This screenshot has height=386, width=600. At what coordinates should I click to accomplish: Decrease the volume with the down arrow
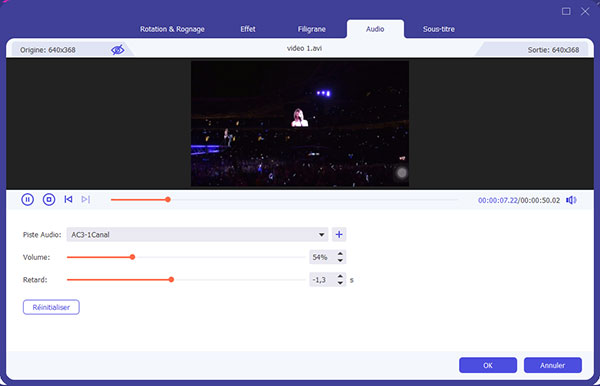click(340, 261)
